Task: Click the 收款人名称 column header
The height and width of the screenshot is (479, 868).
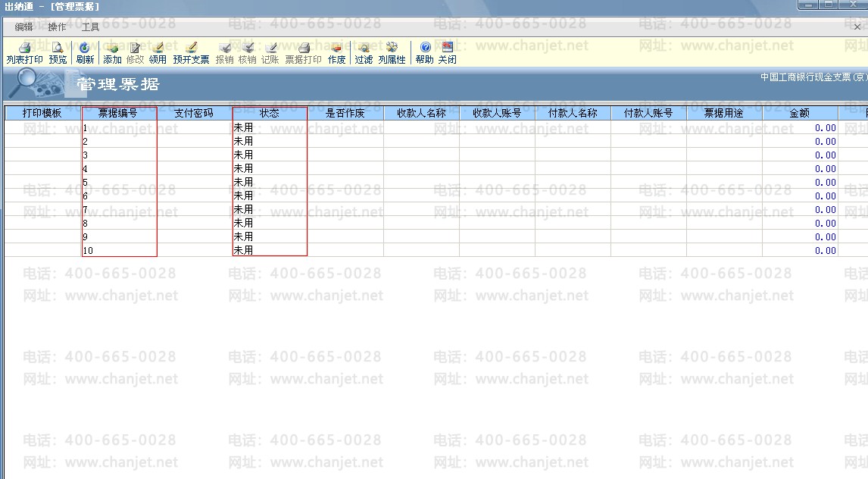Action: [x=421, y=113]
